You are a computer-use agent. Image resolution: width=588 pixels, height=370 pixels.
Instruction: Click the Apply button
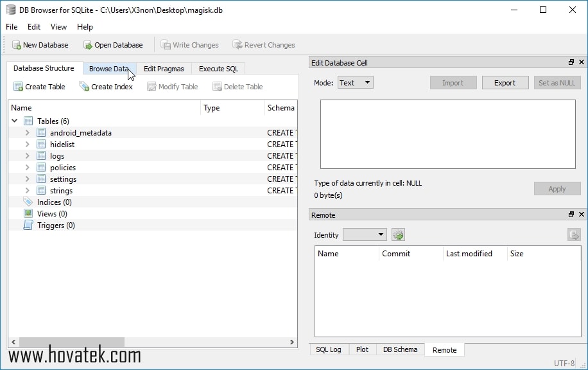(x=557, y=189)
